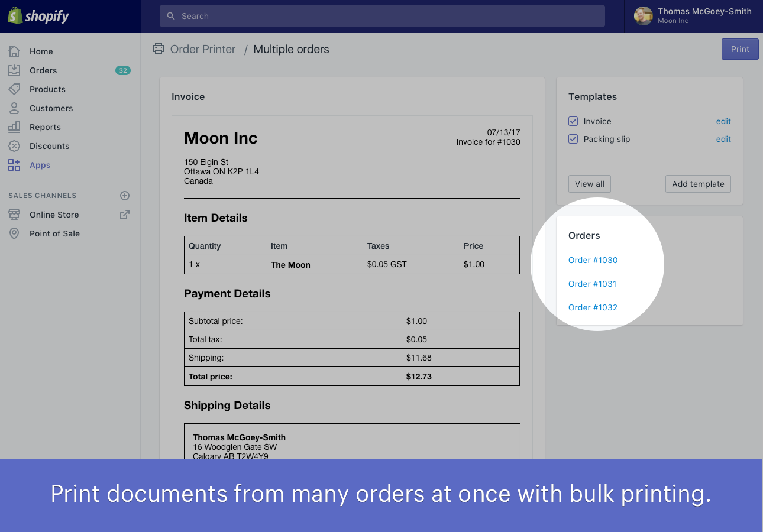Open Online Store sales channel
Image resolution: width=763 pixels, height=532 pixels.
54,215
